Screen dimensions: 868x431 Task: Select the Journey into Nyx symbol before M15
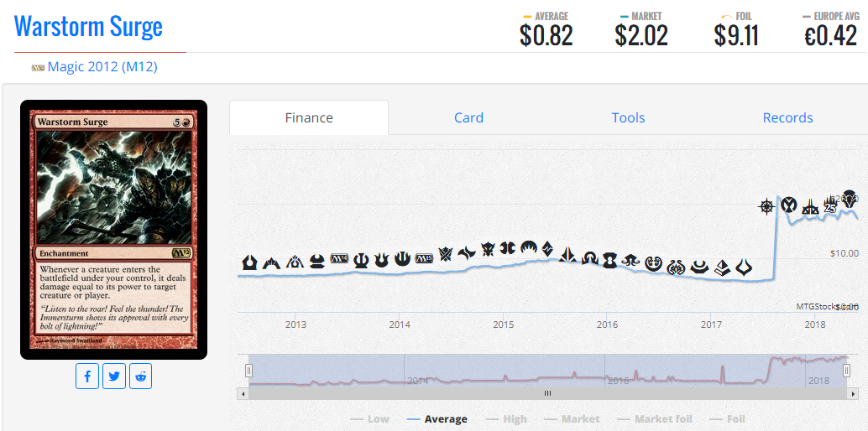pos(402,258)
